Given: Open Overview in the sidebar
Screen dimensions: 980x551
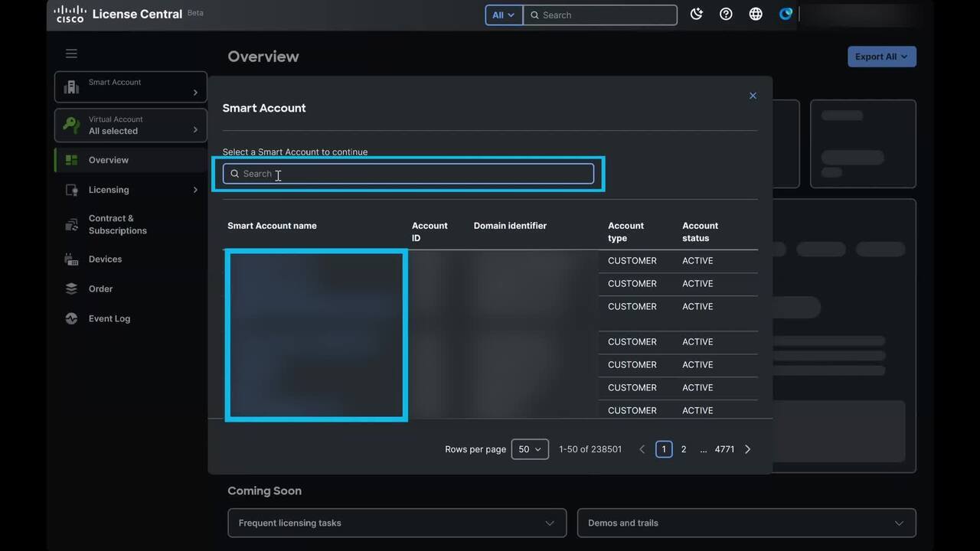Looking at the screenshot, I should 109,160.
